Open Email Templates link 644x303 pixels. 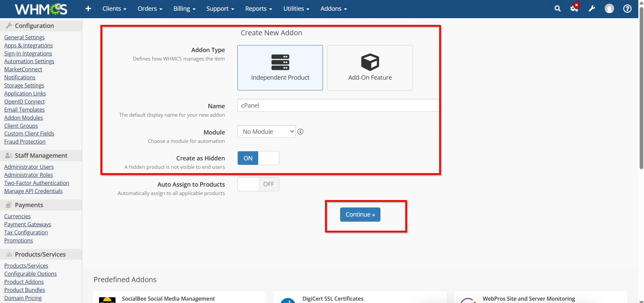(x=25, y=110)
